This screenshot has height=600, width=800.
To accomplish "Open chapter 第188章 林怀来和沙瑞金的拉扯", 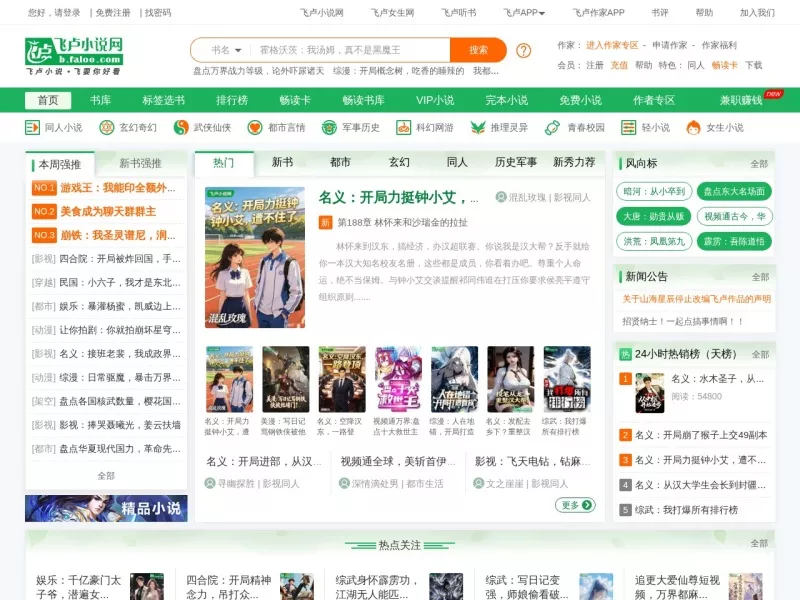I will (402, 222).
